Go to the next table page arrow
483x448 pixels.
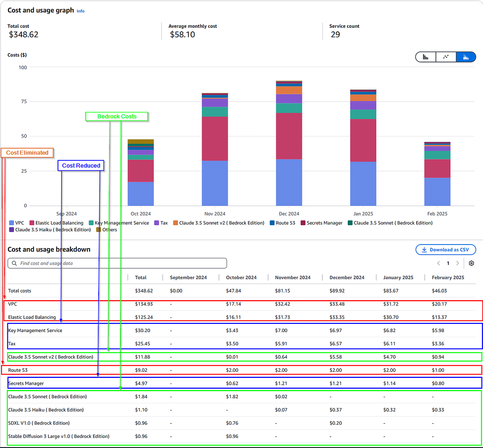tap(457, 263)
